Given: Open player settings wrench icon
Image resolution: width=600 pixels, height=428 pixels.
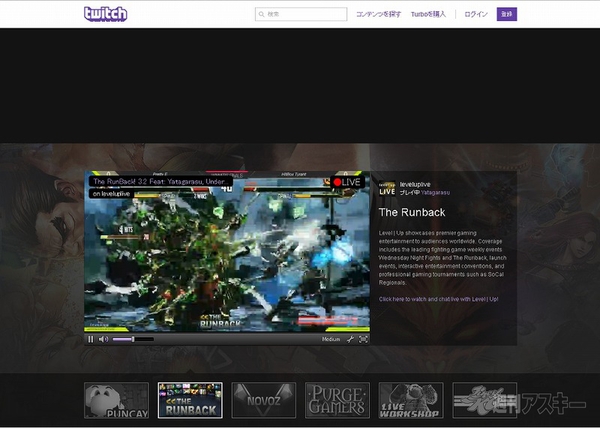Looking at the screenshot, I should pos(350,339).
